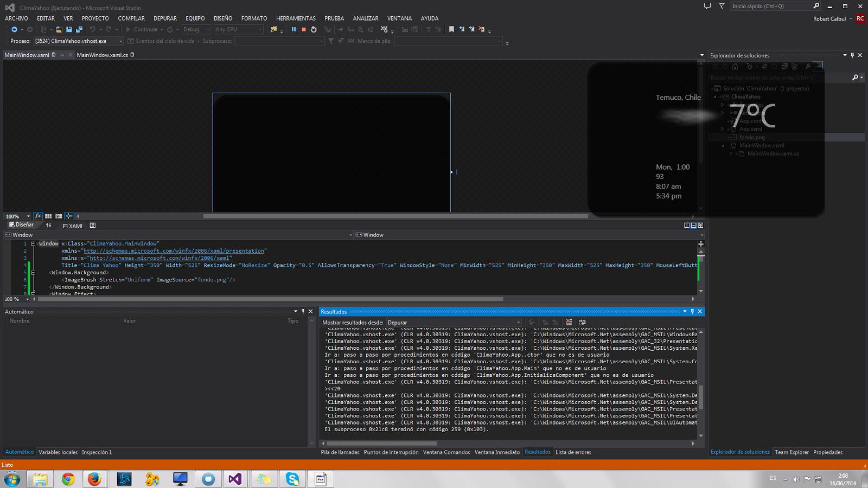Click the Save All icon

79,29
